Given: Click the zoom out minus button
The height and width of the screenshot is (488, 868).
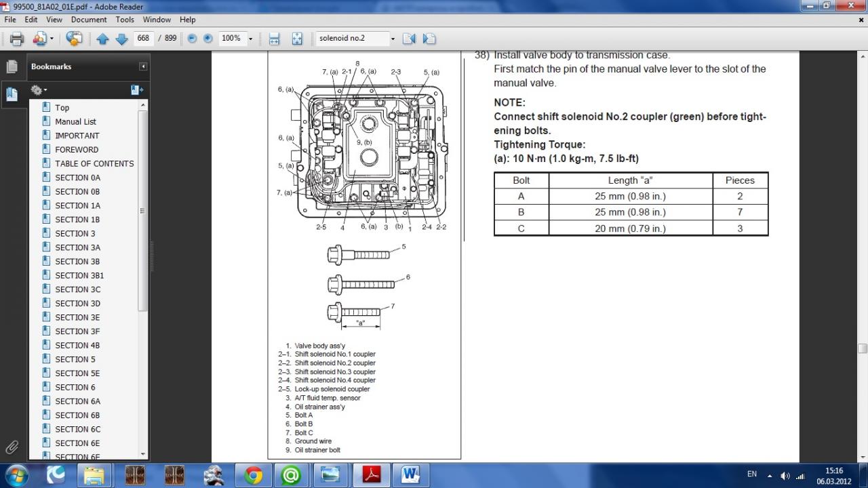Looking at the screenshot, I should point(192,39).
